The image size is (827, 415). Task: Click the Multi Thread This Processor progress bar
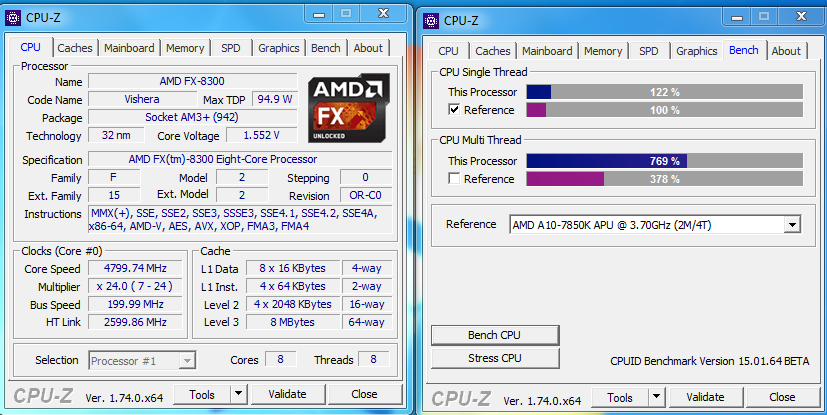point(665,161)
